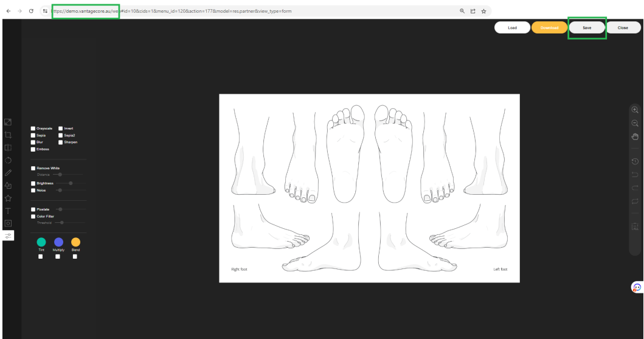The image size is (644, 339).
Task: Click the Save button
Action: (x=587, y=27)
